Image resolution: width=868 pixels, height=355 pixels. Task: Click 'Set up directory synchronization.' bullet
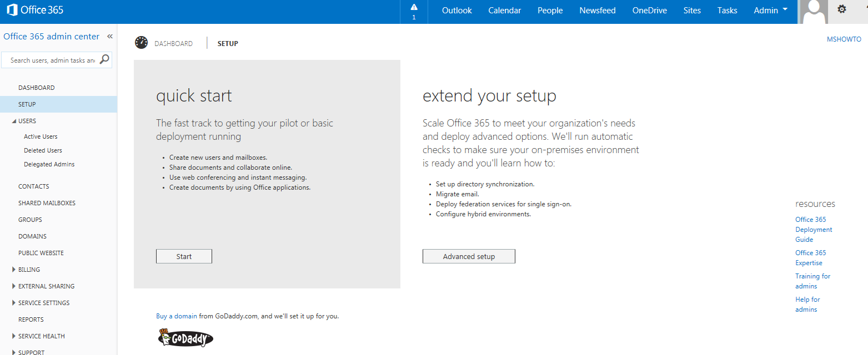pos(485,184)
